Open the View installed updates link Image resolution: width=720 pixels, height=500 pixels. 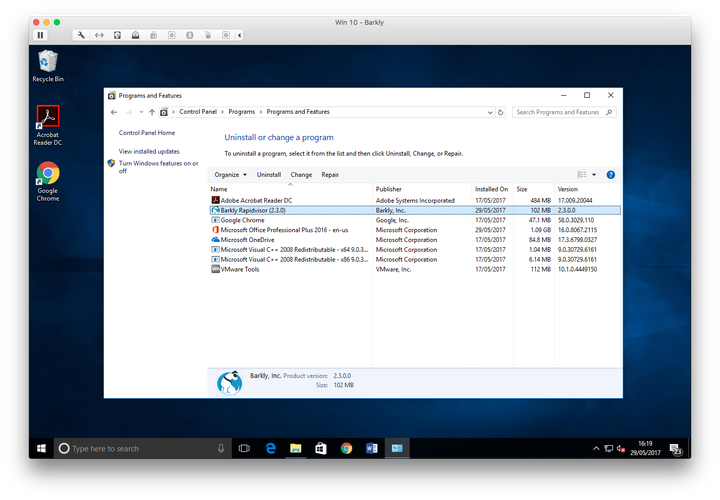pyautogui.click(x=149, y=152)
